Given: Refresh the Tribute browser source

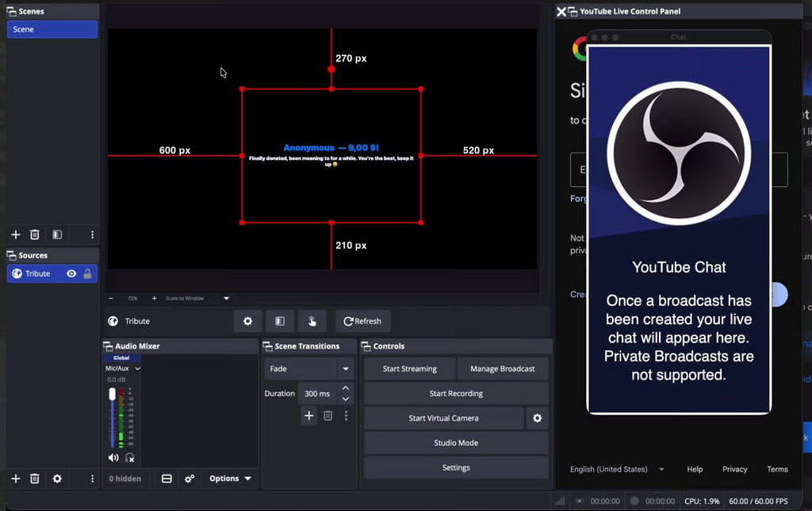Looking at the screenshot, I should [x=362, y=321].
